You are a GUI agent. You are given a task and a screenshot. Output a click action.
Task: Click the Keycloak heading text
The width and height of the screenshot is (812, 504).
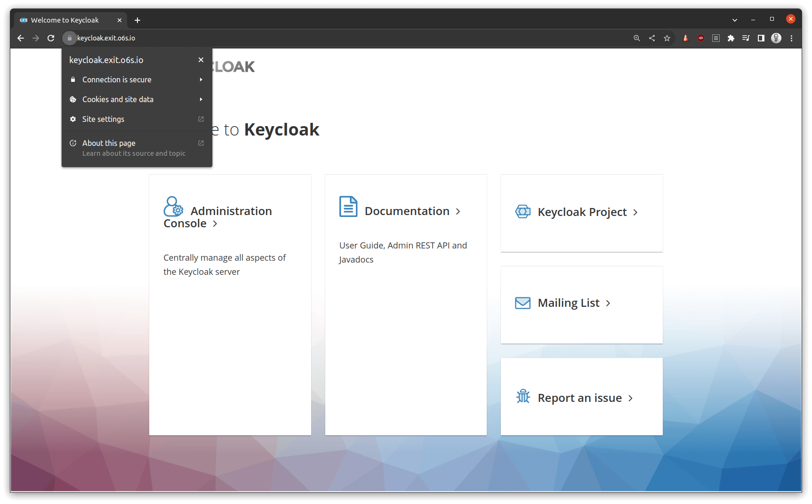tap(281, 129)
